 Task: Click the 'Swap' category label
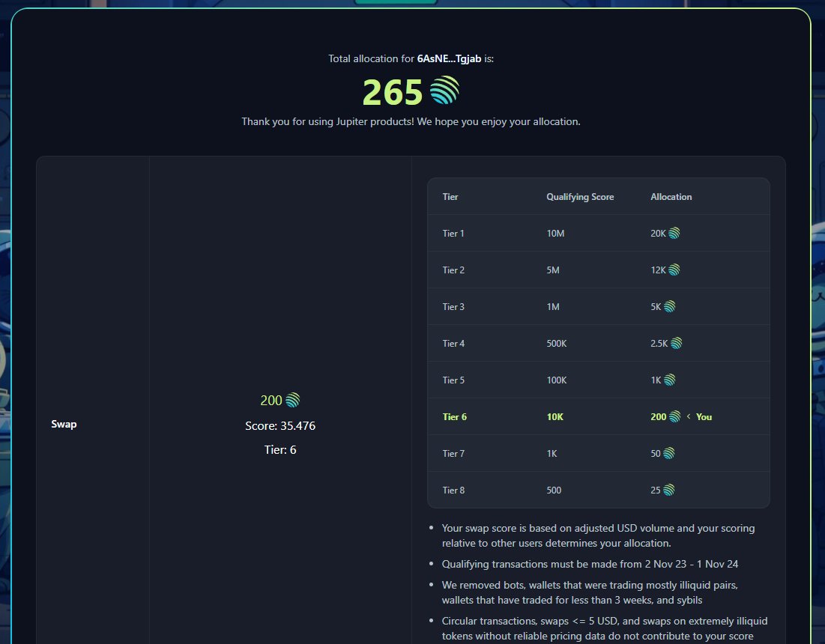coord(64,424)
